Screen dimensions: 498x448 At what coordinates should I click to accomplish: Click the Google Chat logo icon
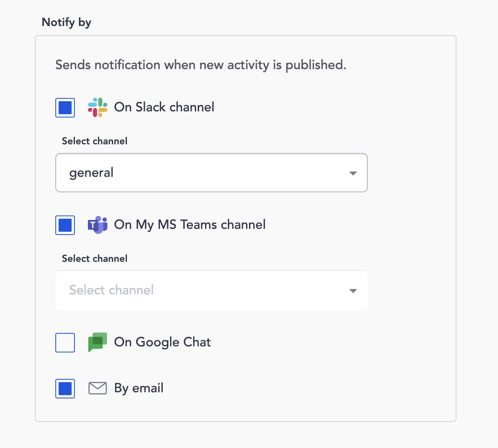pyautogui.click(x=98, y=342)
